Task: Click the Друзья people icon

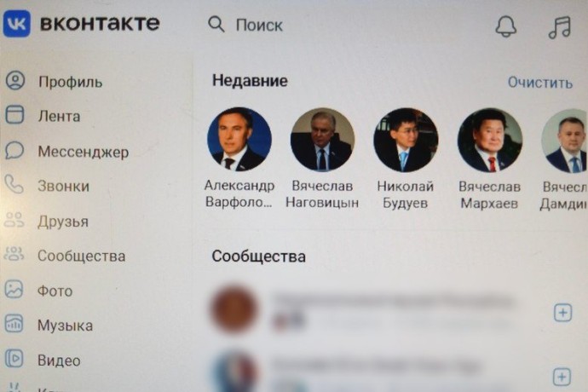Action: click(14, 220)
